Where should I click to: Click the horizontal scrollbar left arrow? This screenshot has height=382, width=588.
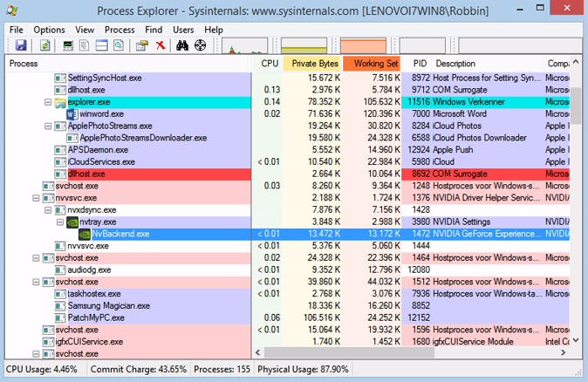pos(257,352)
